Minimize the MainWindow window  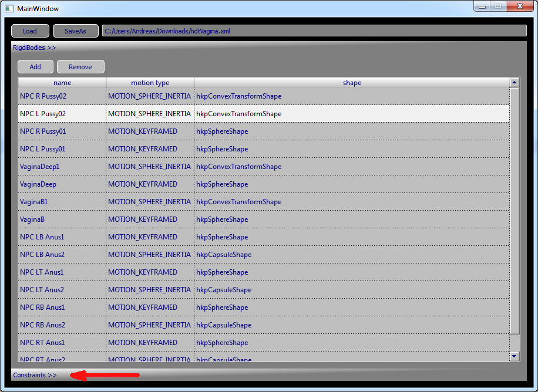tap(482, 6)
